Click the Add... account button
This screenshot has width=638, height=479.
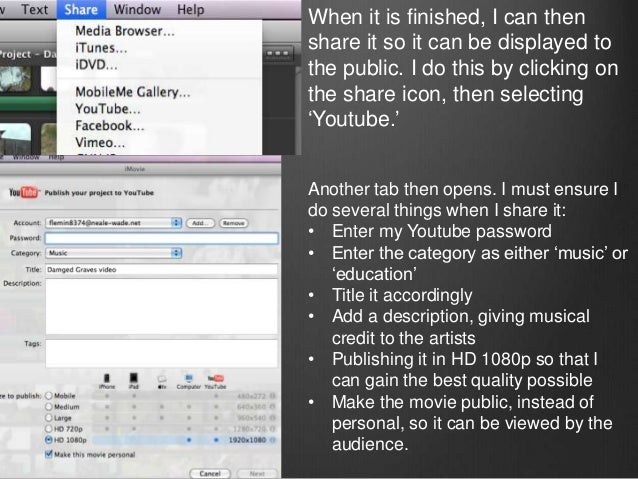(200, 223)
